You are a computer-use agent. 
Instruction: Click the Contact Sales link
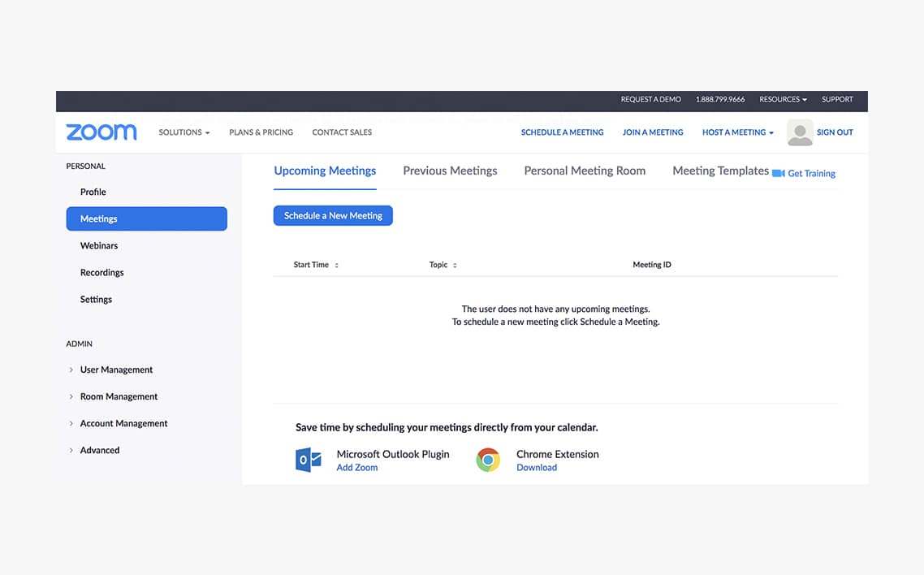pyautogui.click(x=342, y=132)
